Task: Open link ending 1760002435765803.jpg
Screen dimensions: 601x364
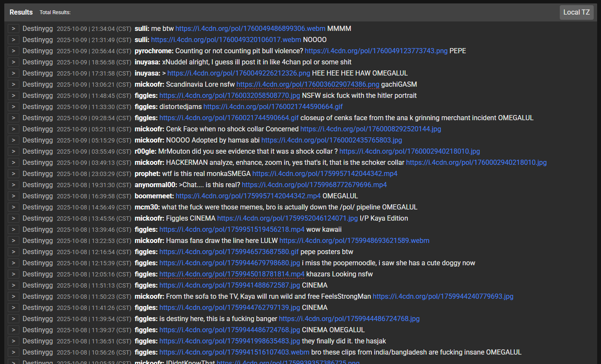Action: [332, 140]
